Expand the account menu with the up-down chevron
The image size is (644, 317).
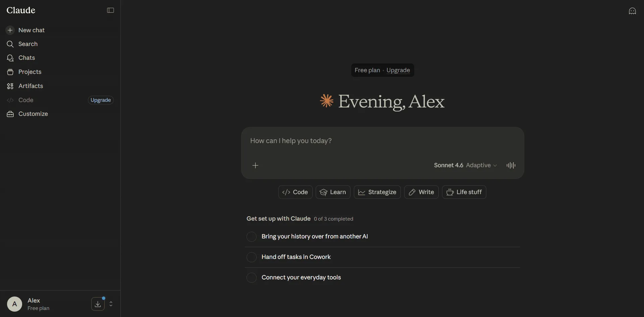pyautogui.click(x=111, y=304)
